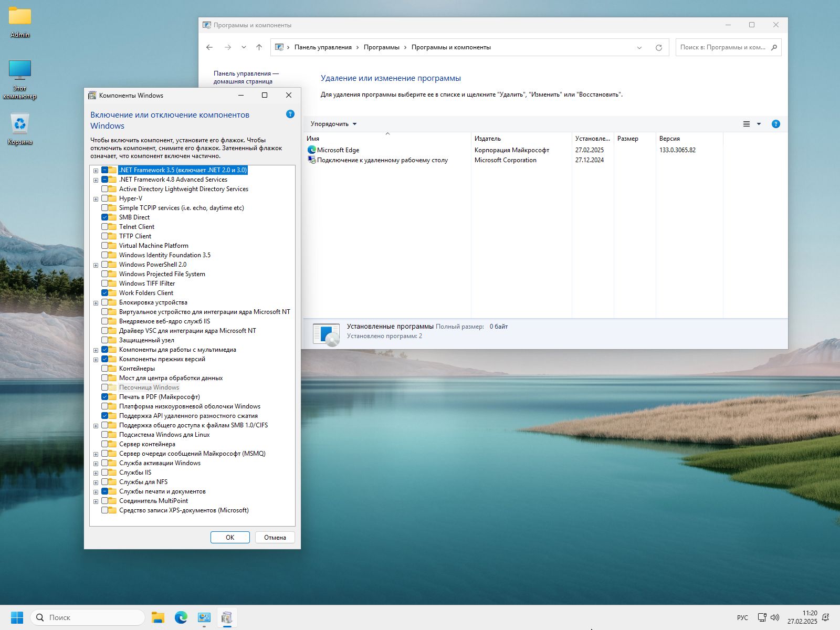Screen dimensions: 840x630
Task: Click the Панель управления breadcrumb
Action: (323, 47)
